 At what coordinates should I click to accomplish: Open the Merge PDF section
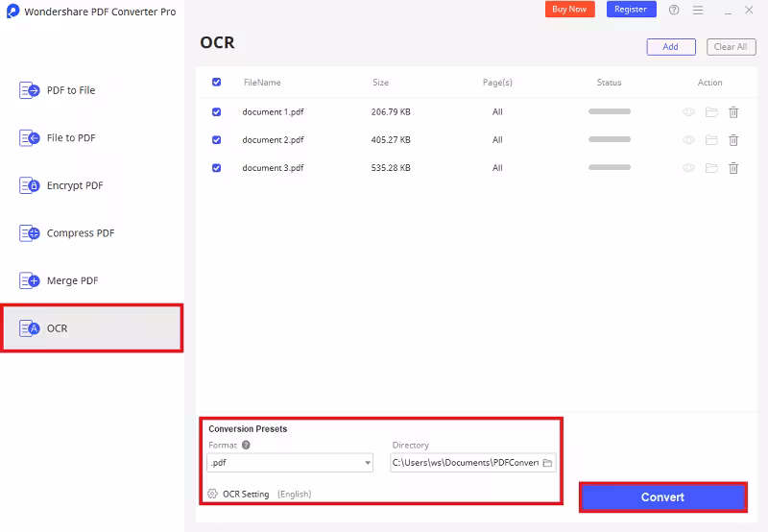pos(73,280)
